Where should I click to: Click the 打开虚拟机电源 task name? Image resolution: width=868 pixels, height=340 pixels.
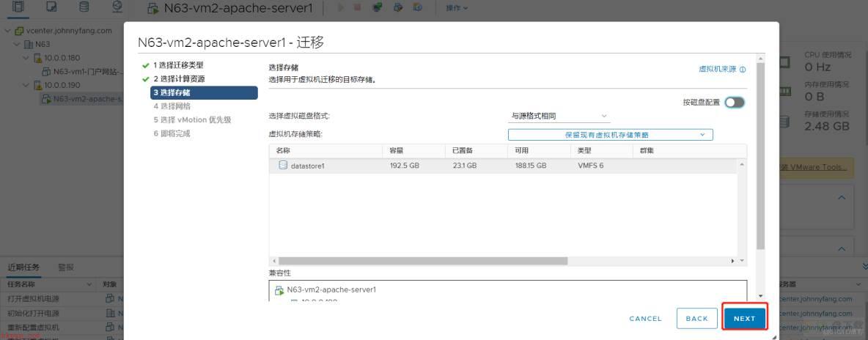click(33, 298)
